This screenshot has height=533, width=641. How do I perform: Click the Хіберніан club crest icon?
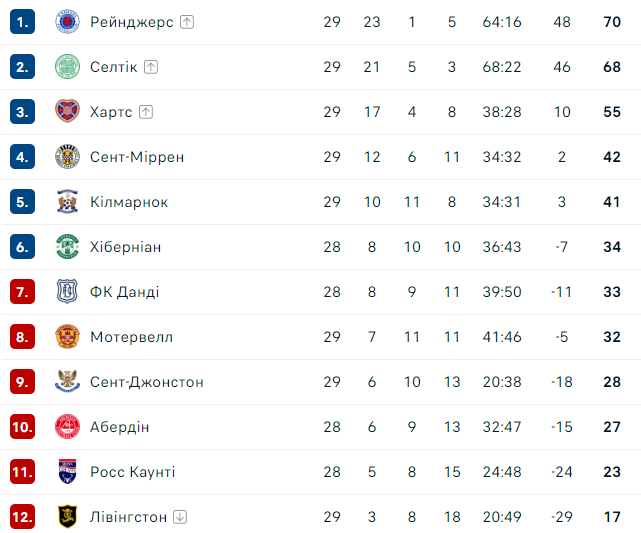(x=66, y=247)
